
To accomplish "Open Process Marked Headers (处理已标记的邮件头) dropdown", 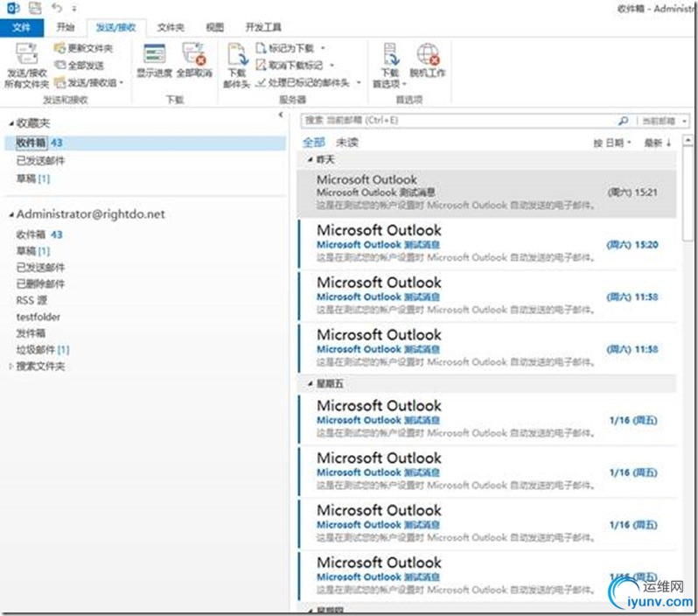I will coord(308,82).
